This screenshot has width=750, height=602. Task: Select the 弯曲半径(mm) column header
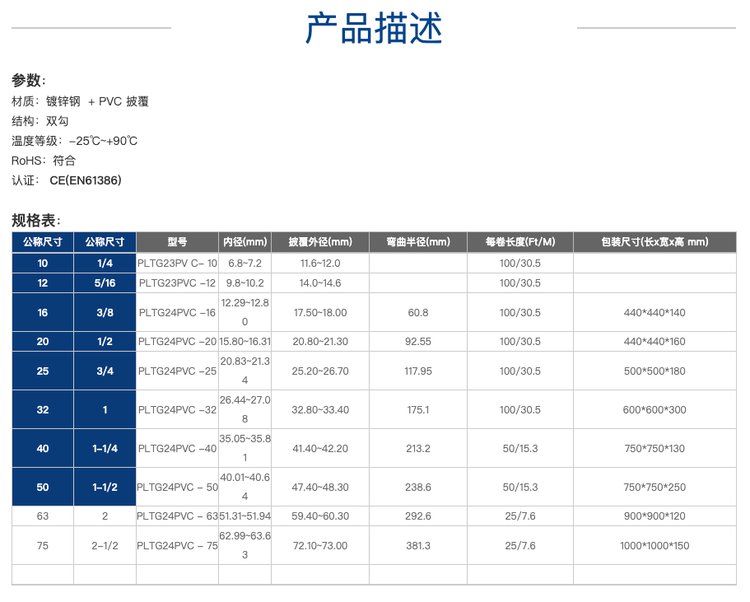pyautogui.click(x=418, y=242)
